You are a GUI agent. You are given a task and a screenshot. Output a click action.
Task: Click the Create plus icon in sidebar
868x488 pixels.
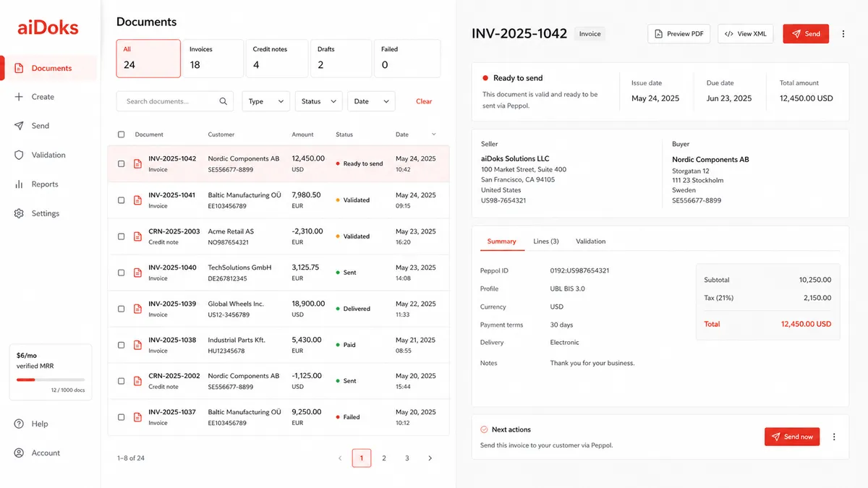pos(19,97)
